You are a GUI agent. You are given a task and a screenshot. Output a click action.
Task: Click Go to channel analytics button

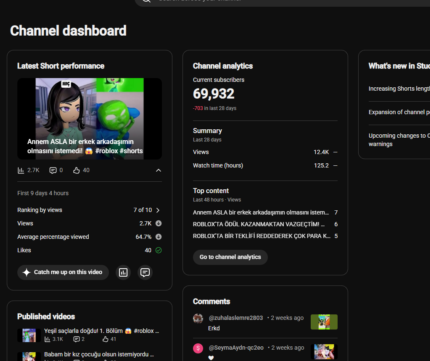tap(230, 257)
